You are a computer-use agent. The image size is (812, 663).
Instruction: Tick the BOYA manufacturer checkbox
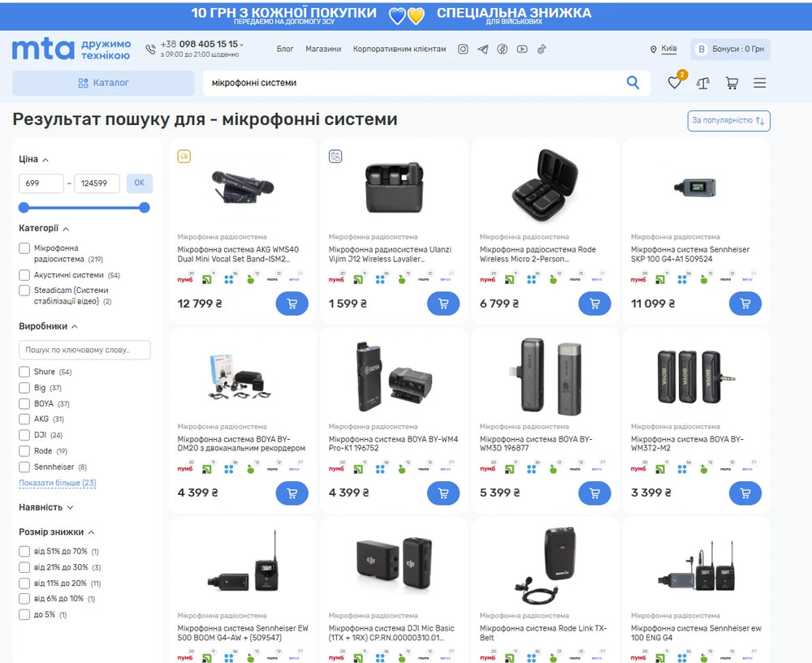point(24,403)
